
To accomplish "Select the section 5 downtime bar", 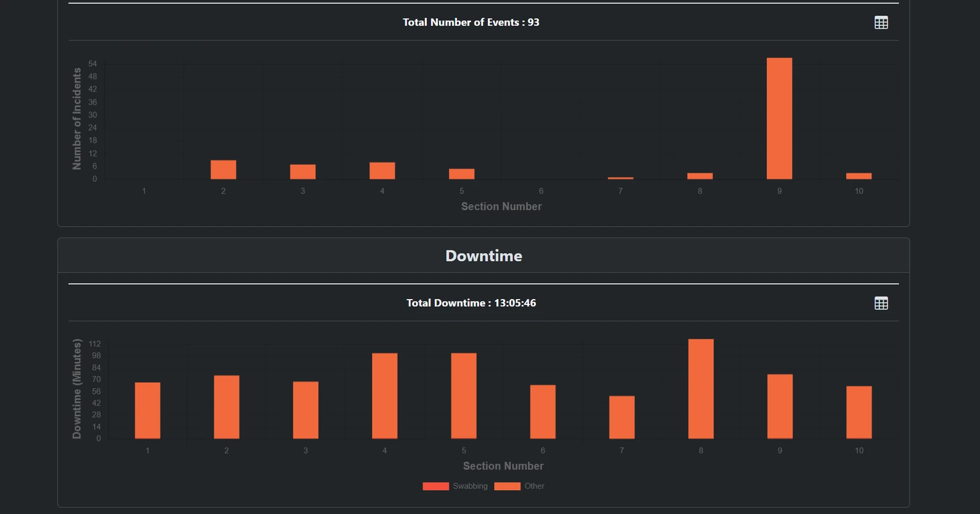I will [x=464, y=396].
